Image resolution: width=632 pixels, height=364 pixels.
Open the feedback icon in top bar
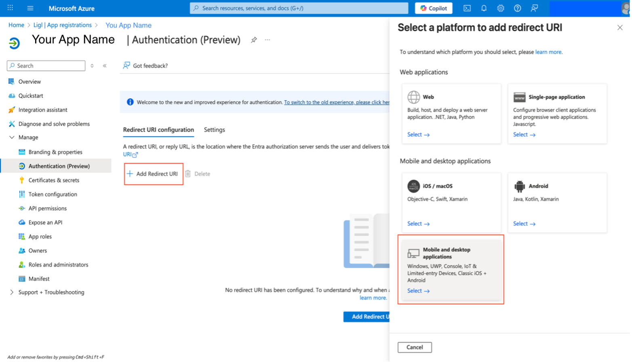534,8
